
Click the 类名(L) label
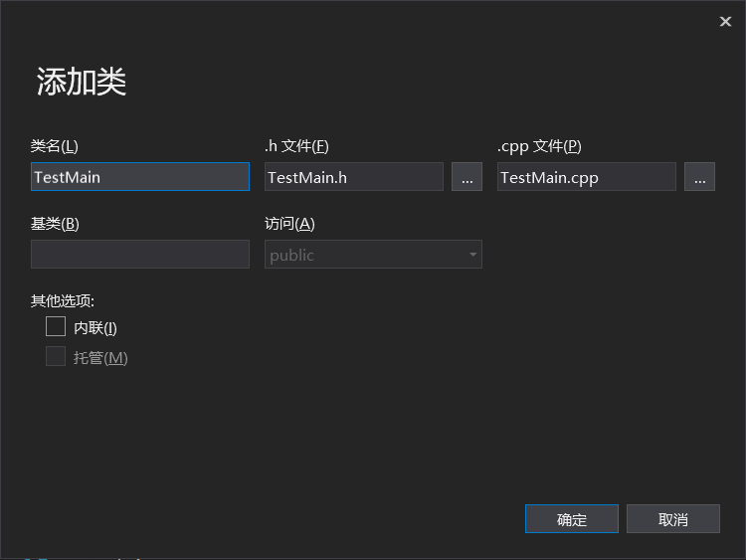click(55, 146)
